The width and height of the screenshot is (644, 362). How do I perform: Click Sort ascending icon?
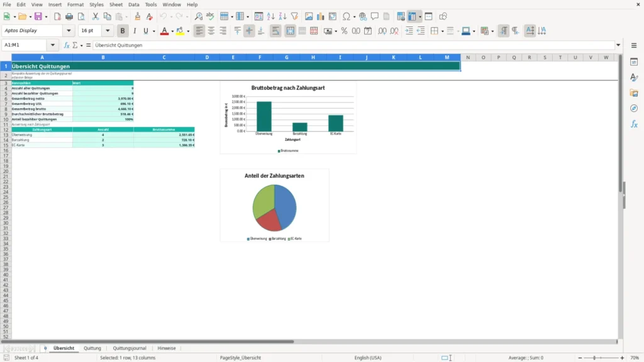click(x=270, y=16)
